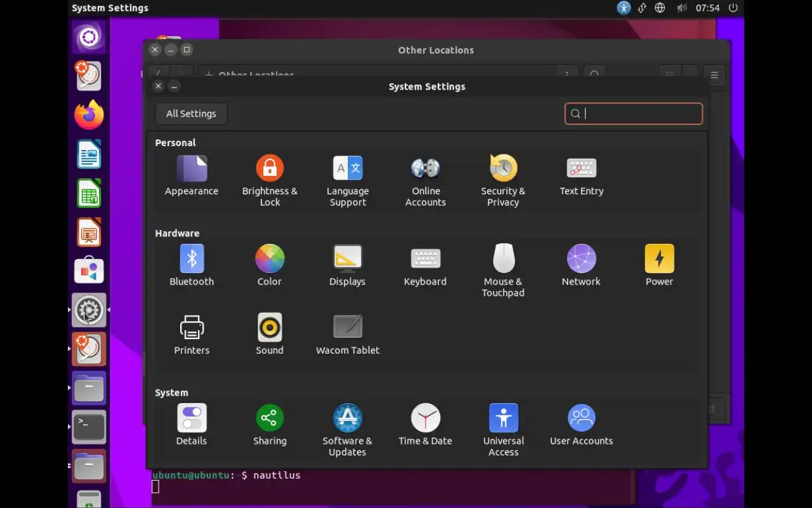This screenshot has height=508, width=812.
Task: Open Ubuntu Software from the dock
Action: click(89, 271)
